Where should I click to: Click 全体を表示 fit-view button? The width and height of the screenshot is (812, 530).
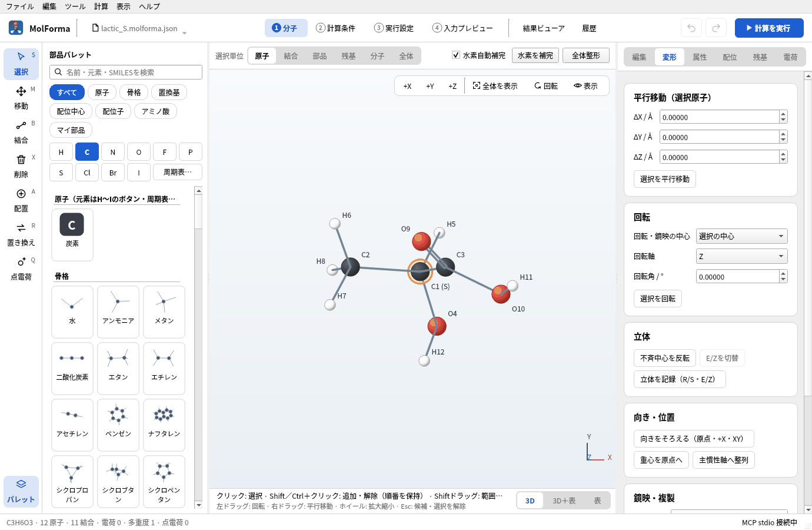(495, 86)
